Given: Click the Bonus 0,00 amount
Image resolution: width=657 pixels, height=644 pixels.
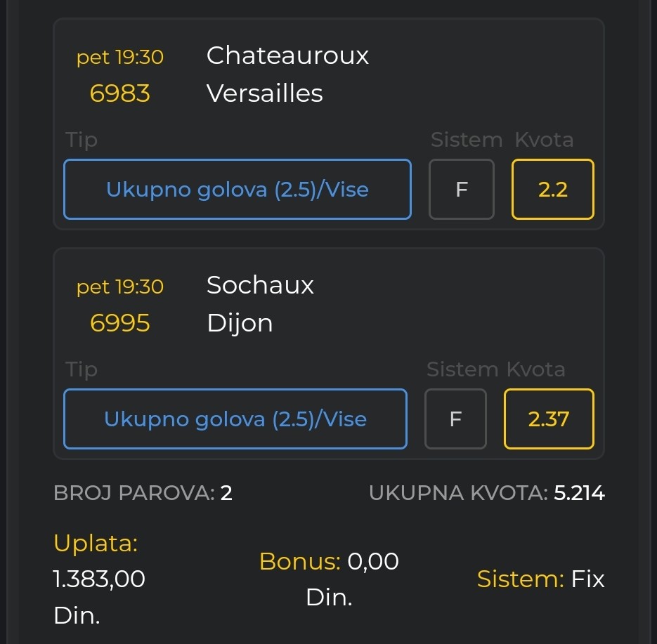Looking at the screenshot, I should pos(373,562).
